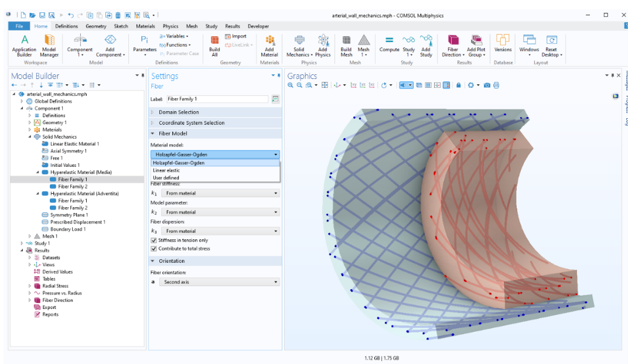Select the Prescribed Displacement 1 node
Screen dimensions: 628x364
tap(78, 222)
